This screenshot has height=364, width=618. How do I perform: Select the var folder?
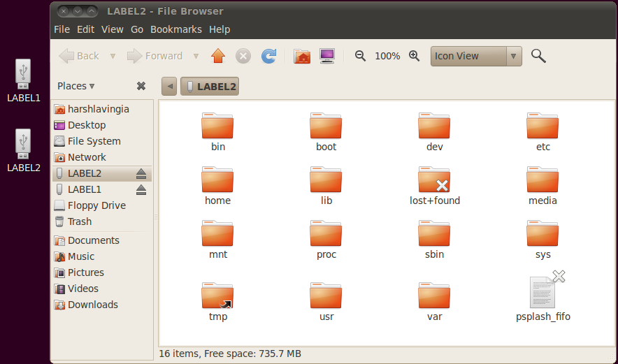(x=434, y=302)
